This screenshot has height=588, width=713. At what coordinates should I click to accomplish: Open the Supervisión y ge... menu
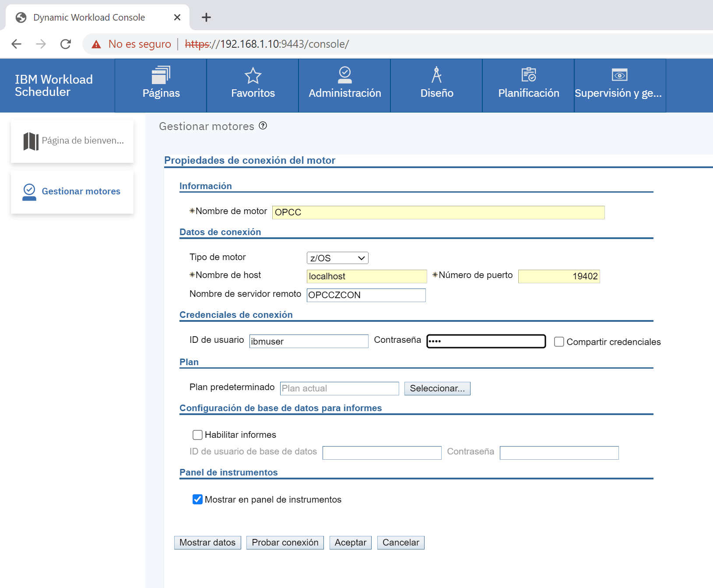click(x=620, y=85)
